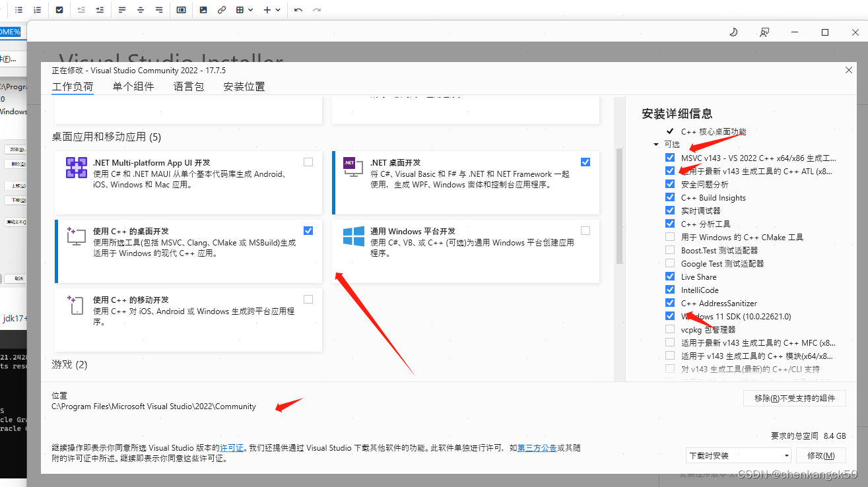
Task: Check the 通用 Windows 平台开发 workload
Action: 585,231
